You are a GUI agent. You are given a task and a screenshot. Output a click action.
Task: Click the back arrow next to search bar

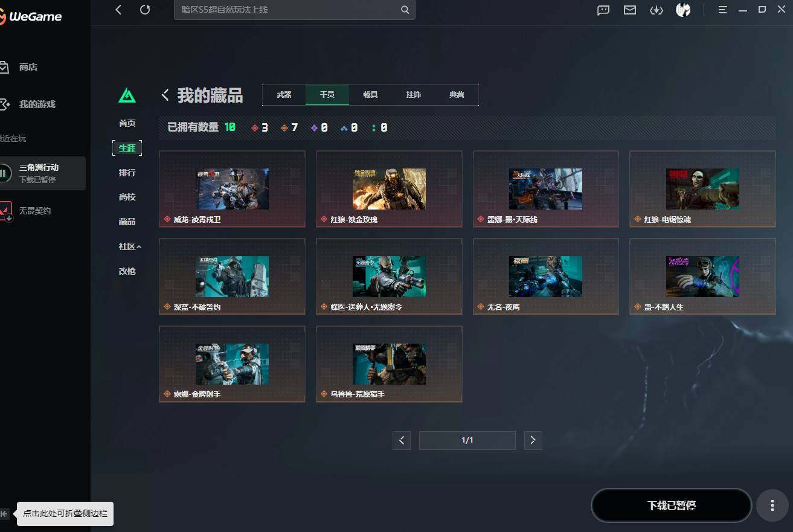118,10
